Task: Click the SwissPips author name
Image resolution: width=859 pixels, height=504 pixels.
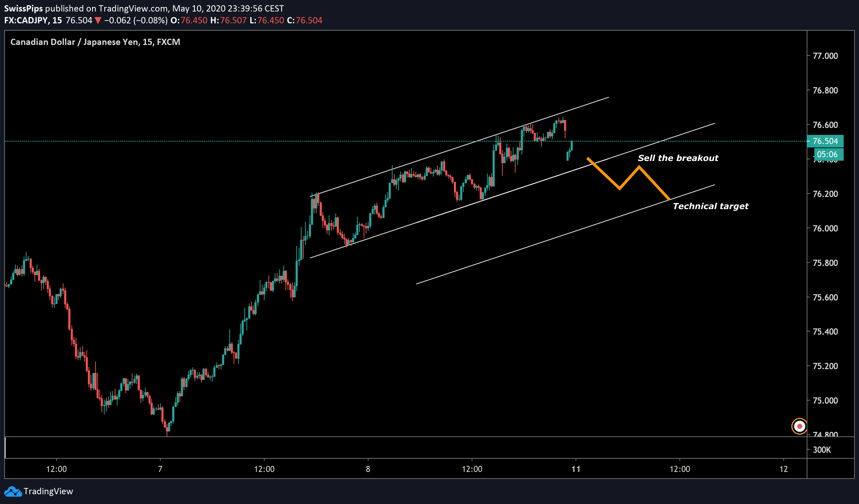Action: coord(23,8)
